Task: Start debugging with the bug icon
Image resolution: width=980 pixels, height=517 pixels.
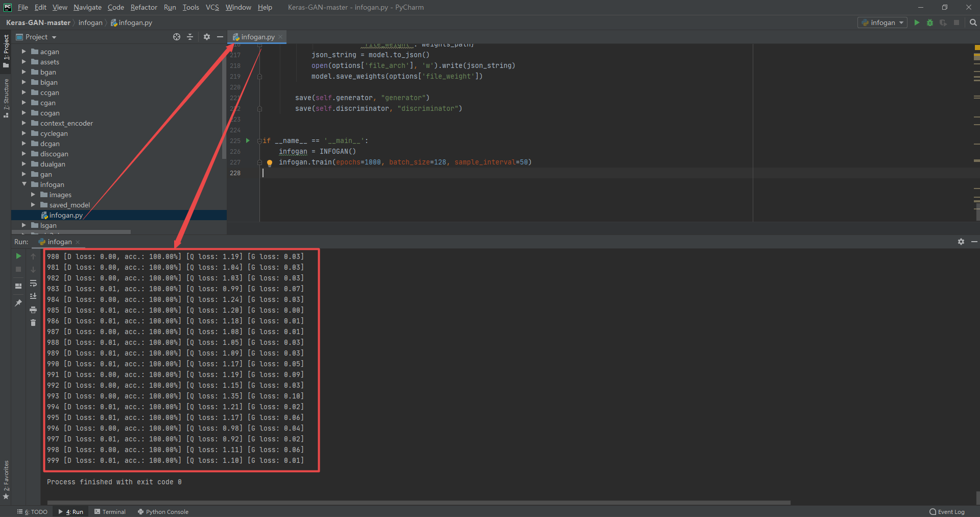Action: pos(930,22)
